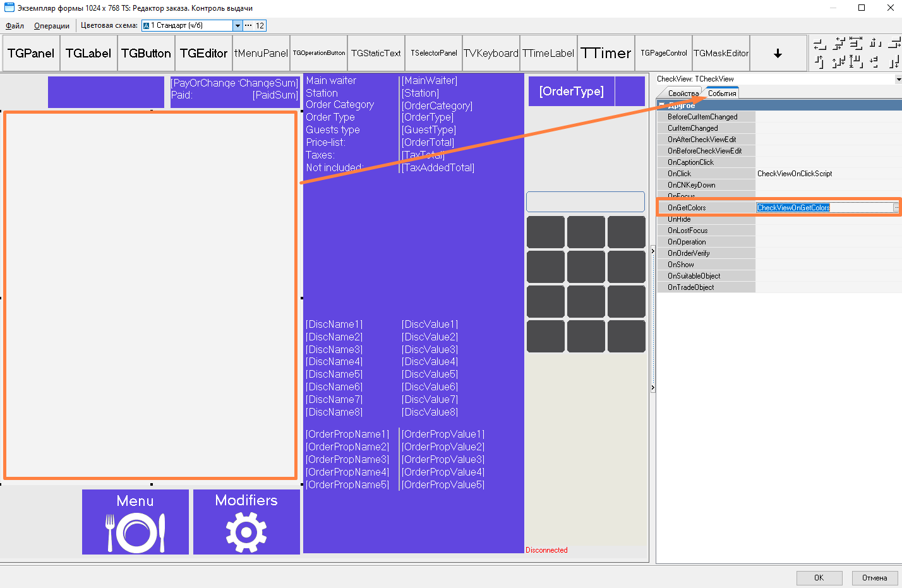Viewport: 902px width, 588px height.
Task: Click the down arrow palette button
Action: 778,54
